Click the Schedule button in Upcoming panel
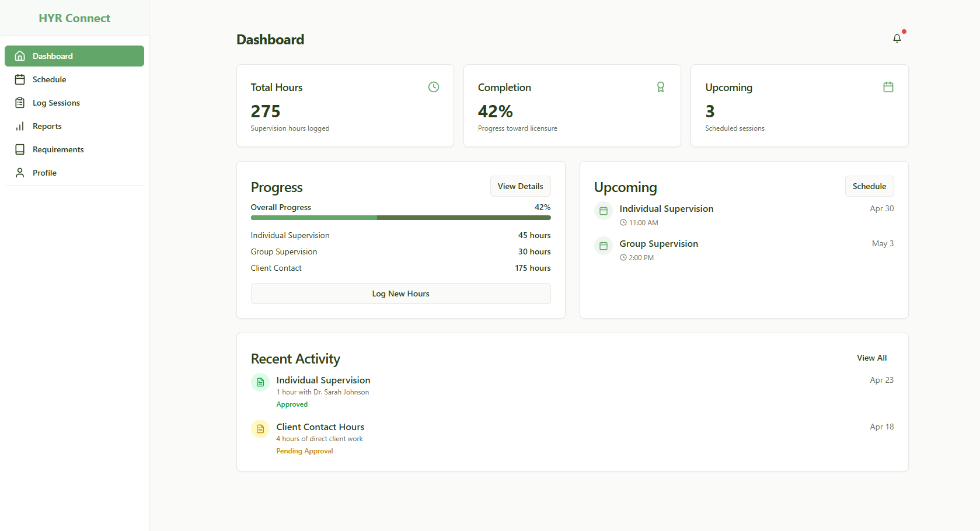The image size is (980, 531). (869, 186)
